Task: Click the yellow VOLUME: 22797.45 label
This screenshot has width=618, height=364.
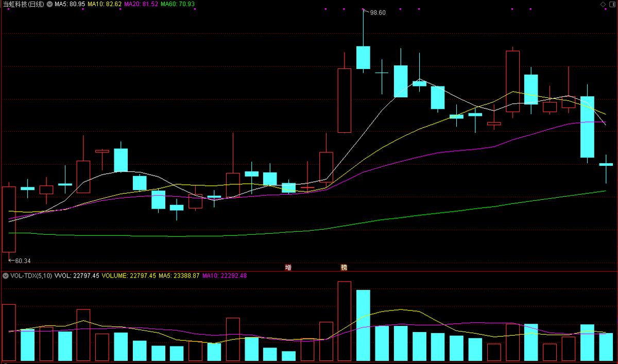Action: pos(129,275)
